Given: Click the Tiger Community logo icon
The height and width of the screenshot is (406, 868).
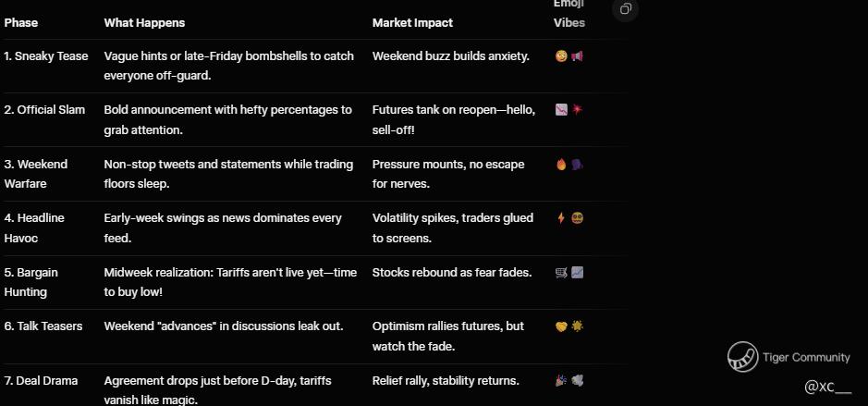Looking at the screenshot, I should (x=741, y=357).
